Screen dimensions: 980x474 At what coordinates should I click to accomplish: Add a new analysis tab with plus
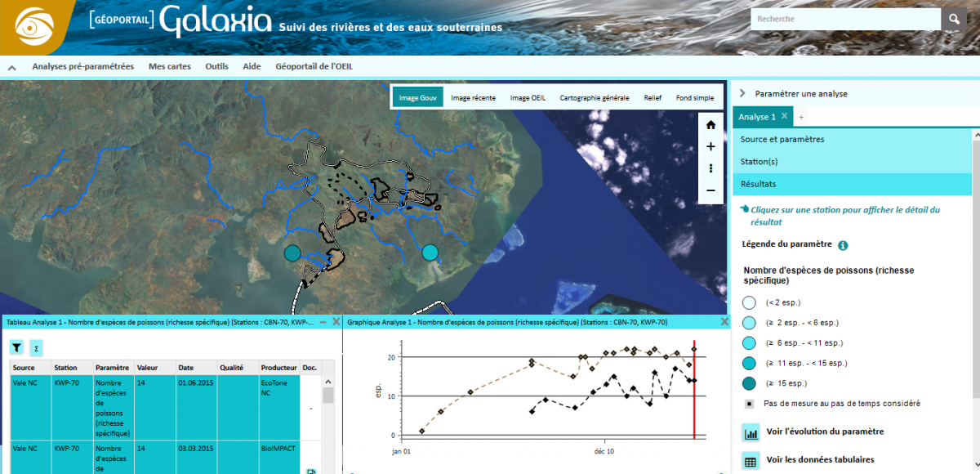pyautogui.click(x=801, y=118)
